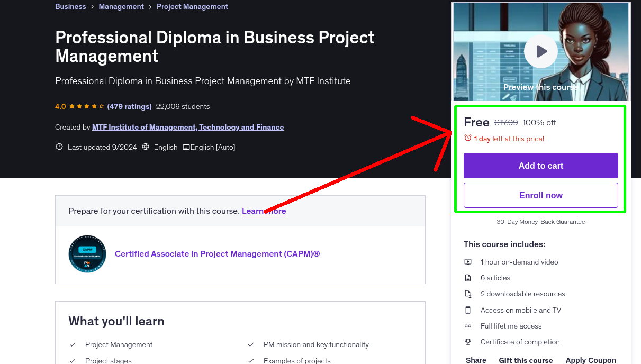Click the red alarm clock icon
This screenshot has width=641, height=364.
pos(467,137)
